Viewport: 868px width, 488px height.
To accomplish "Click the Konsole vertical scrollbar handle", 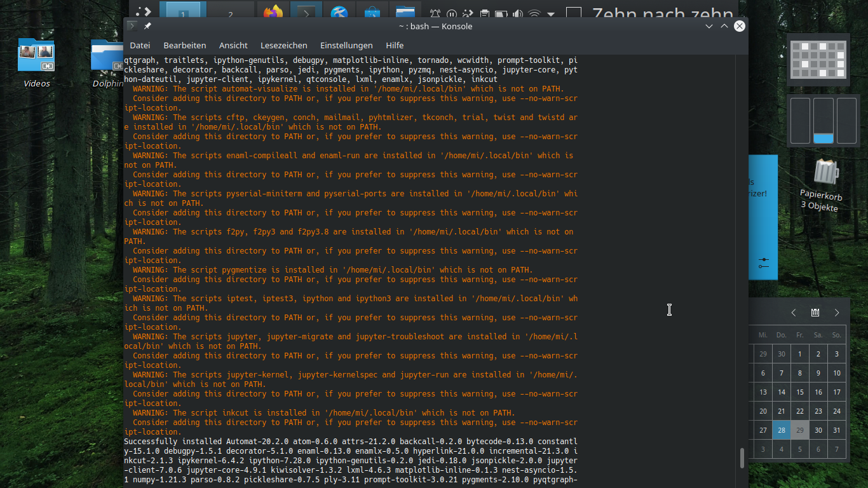I will click(x=741, y=457).
